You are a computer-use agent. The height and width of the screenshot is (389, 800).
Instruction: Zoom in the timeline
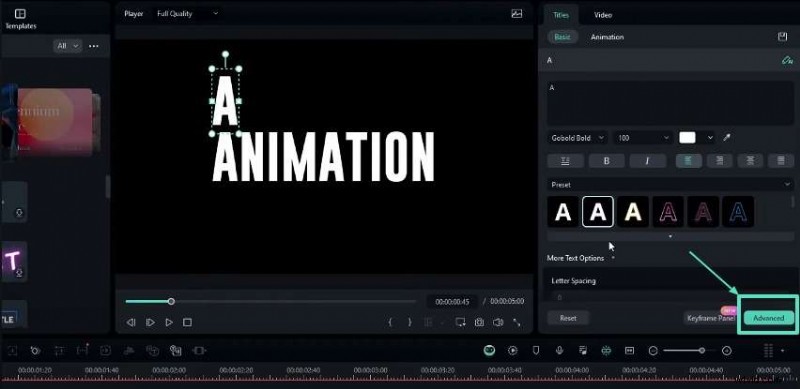[x=727, y=351]
